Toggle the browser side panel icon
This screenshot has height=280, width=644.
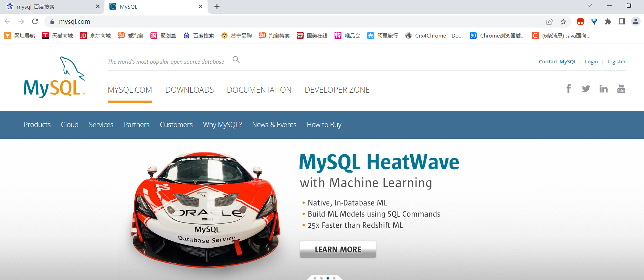tap(622, 22)
